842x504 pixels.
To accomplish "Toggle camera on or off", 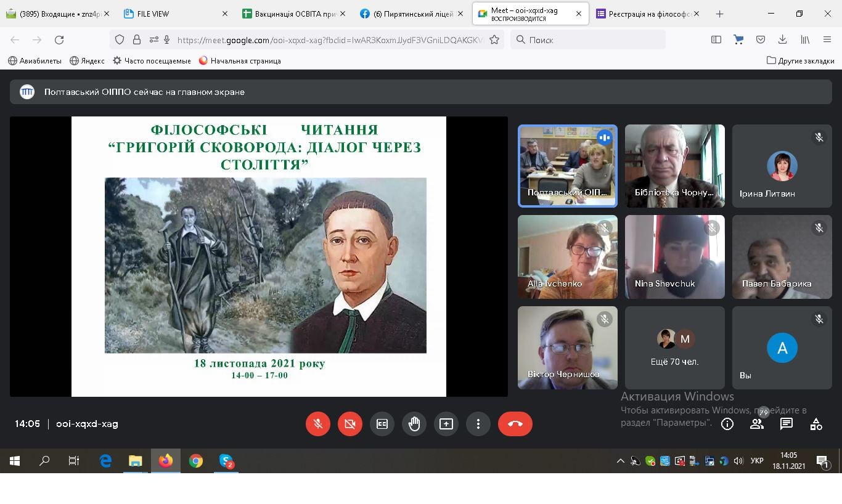I will pyautogui.click(x=350, y=424).
